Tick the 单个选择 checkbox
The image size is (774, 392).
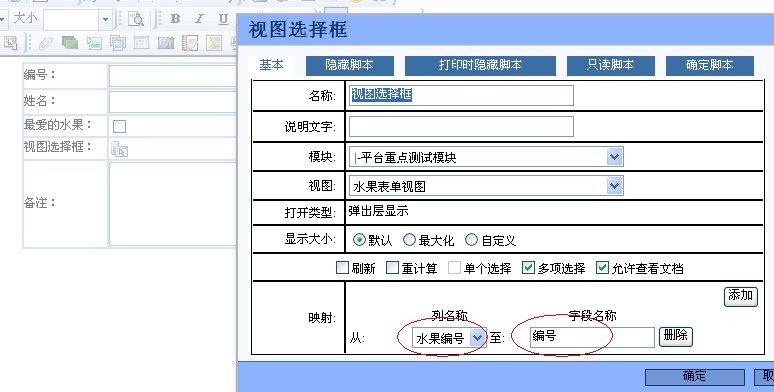pos(454,268)
